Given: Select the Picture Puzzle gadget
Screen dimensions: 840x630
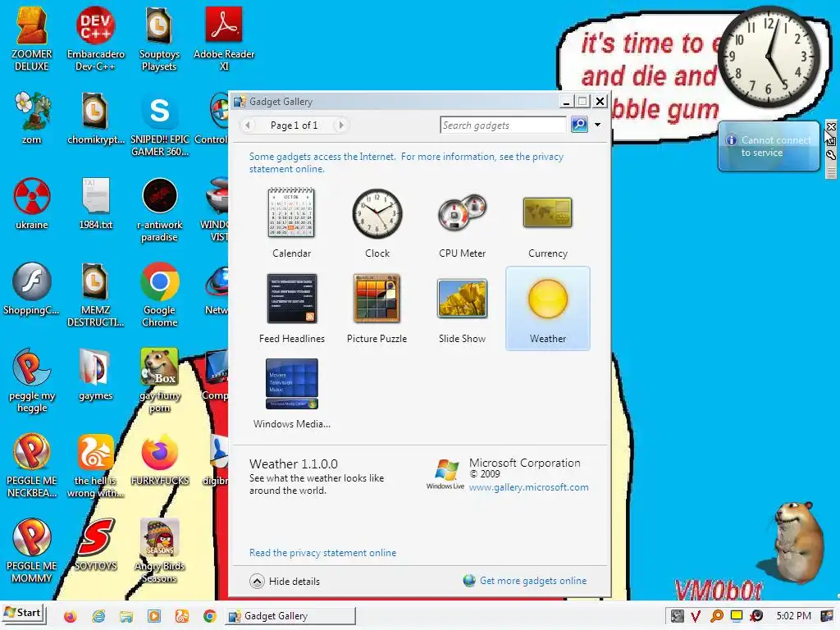Looking at the screenshot, I should [x=377, y=308].
